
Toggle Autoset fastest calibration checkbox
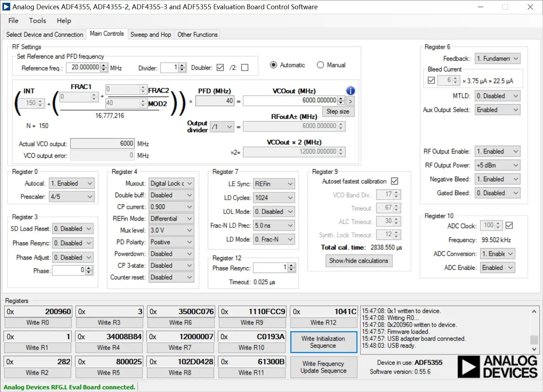click(394, 181)
